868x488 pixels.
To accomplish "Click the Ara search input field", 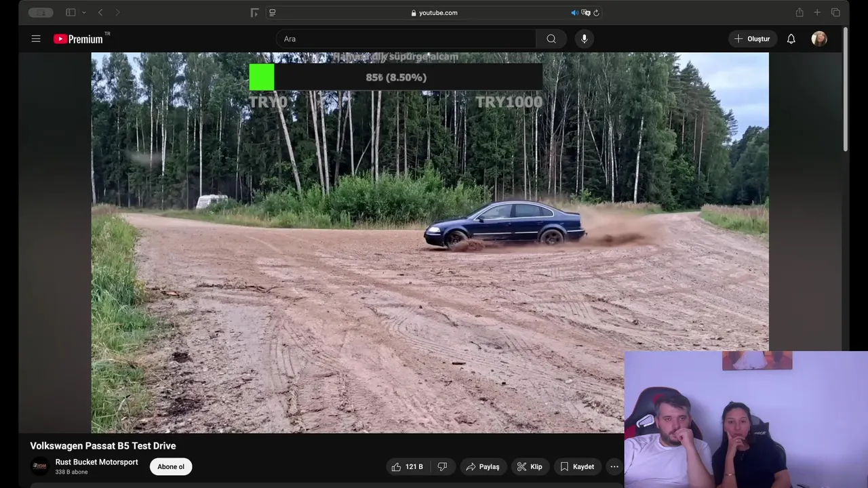I will 406,39.
